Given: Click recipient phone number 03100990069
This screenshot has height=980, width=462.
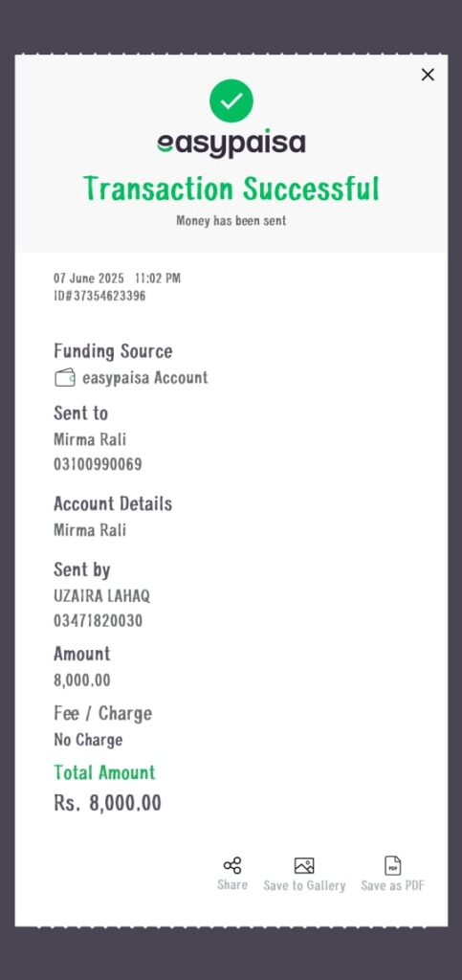Looking at the screenshot, I should (98, 464).
